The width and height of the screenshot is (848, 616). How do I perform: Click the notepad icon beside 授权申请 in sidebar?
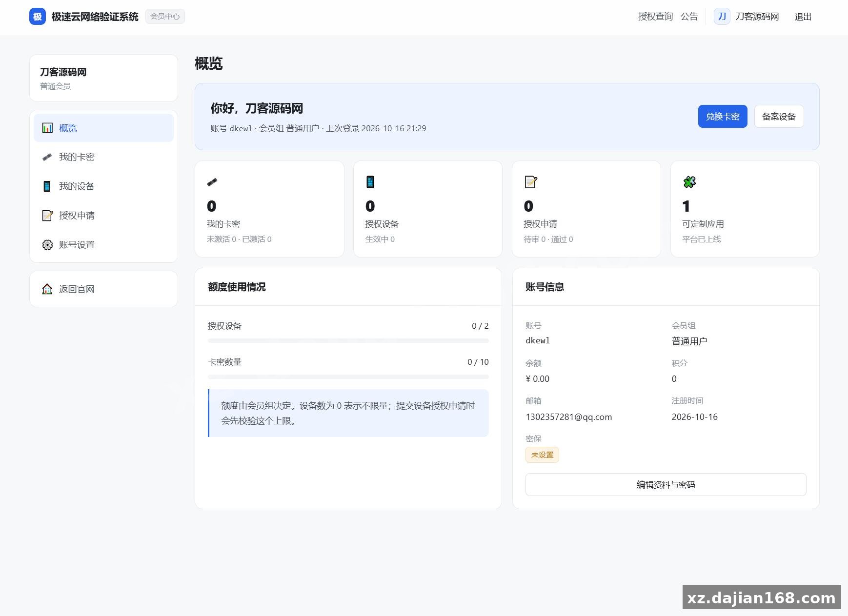coord(47,216)
